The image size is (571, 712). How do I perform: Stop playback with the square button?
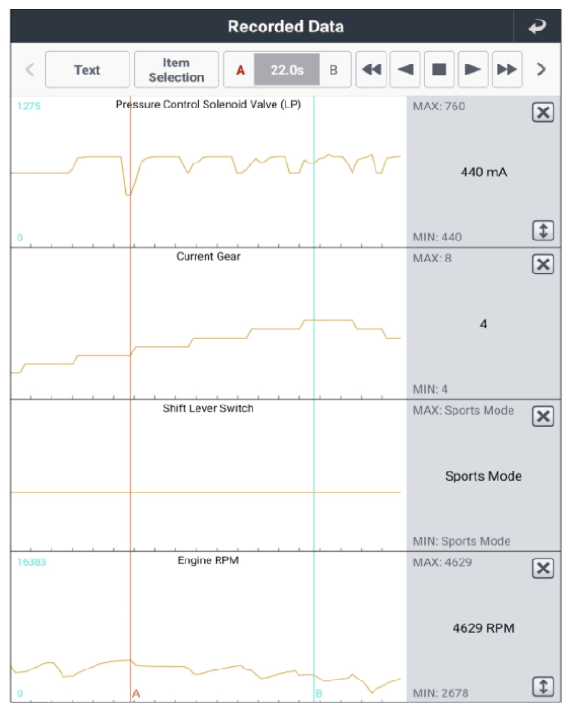pyautogui.click(x=439, y=69)
